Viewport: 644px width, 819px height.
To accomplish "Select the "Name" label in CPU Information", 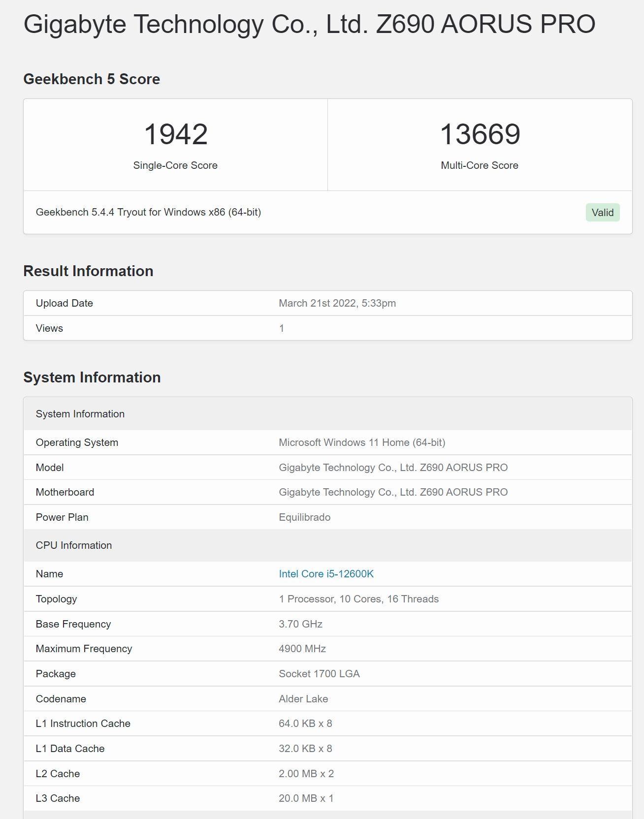I will (49, 574).
